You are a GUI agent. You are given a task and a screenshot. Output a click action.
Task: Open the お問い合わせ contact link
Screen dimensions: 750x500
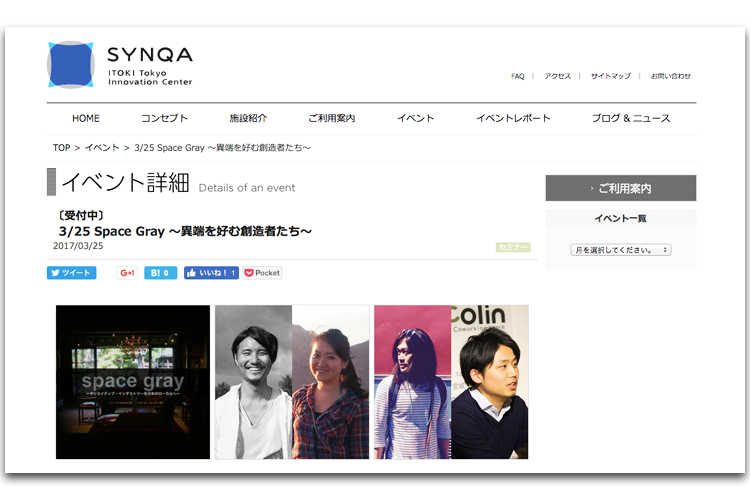[671, 76]
